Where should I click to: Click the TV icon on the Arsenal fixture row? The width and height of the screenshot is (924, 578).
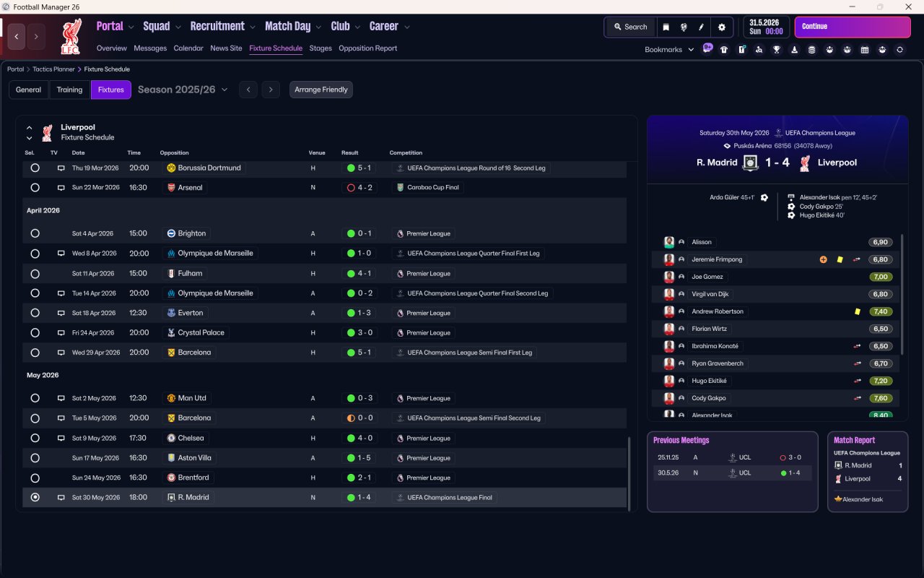click(x=61, y=188)
